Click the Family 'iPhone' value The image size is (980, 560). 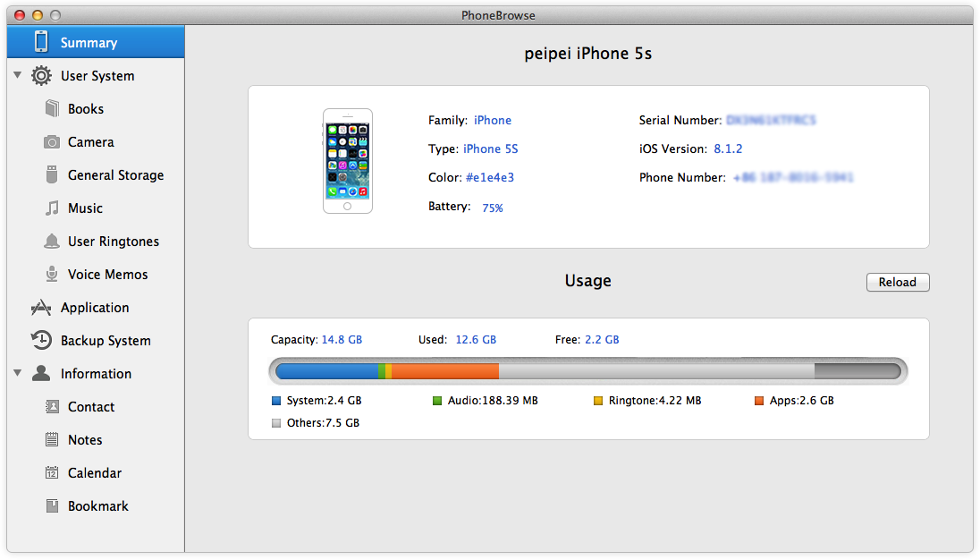point(493,120)
